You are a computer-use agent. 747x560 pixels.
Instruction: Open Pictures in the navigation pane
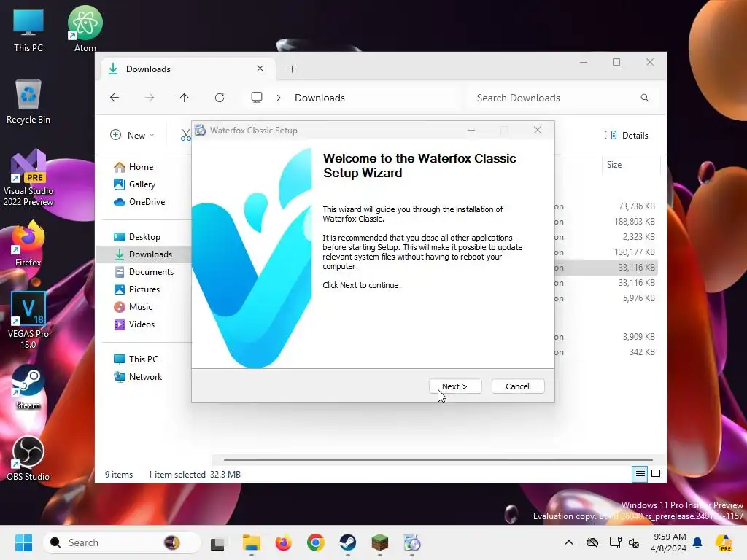(x=144, y=289)
